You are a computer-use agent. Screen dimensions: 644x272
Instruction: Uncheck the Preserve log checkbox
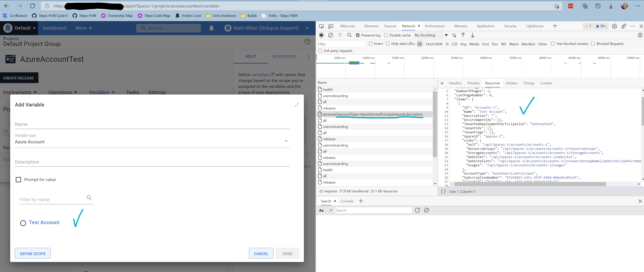(358, 35)
